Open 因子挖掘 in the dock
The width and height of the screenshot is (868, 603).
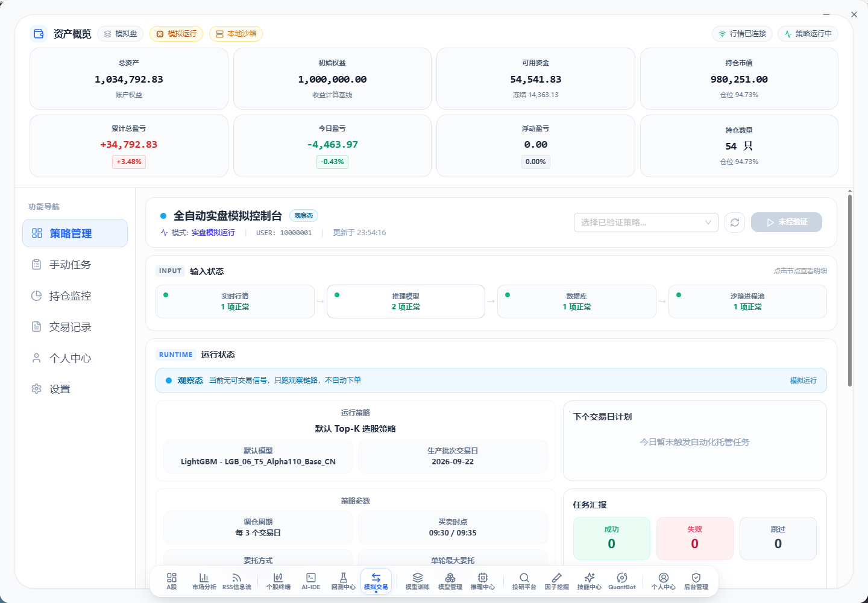[x=557, y=581]
